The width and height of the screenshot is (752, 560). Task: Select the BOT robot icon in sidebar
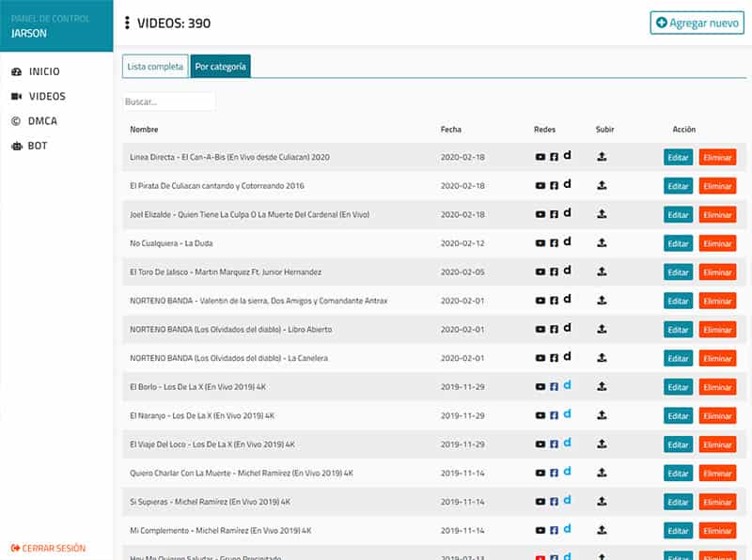[x=19, y=146]
